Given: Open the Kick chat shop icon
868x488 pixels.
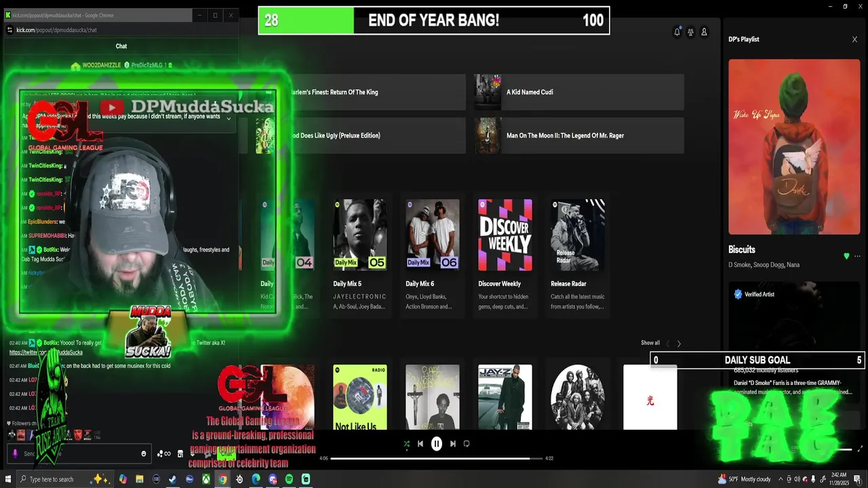Looking at the screenshot, I should 180,454.
